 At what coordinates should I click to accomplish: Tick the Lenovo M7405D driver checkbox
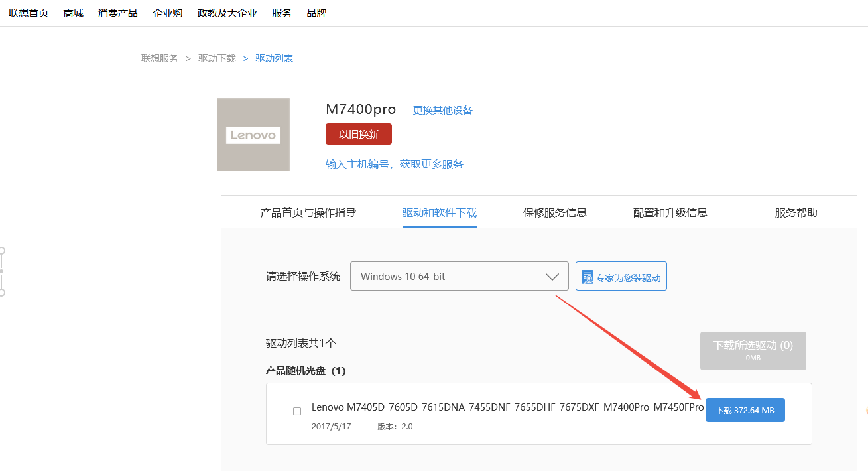pyautogui.click(x=297, y=411)
